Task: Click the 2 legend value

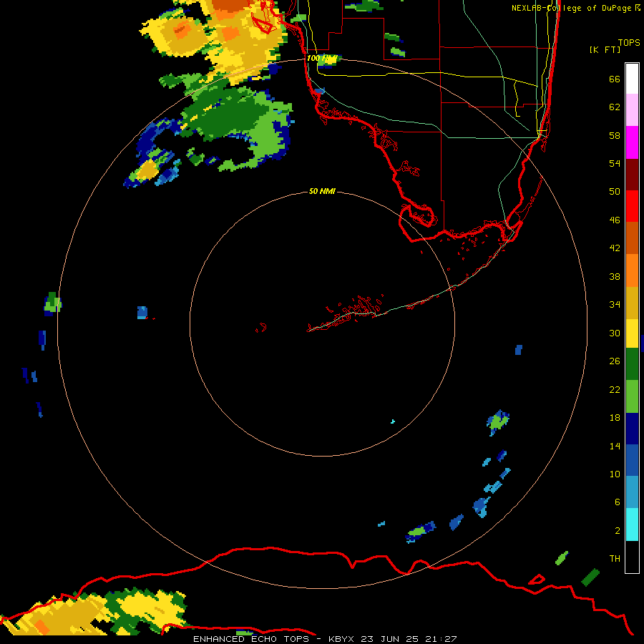Action: [618, 531]
